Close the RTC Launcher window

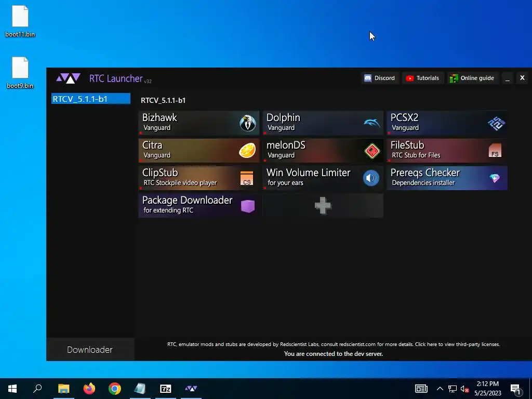click(522, 78)
